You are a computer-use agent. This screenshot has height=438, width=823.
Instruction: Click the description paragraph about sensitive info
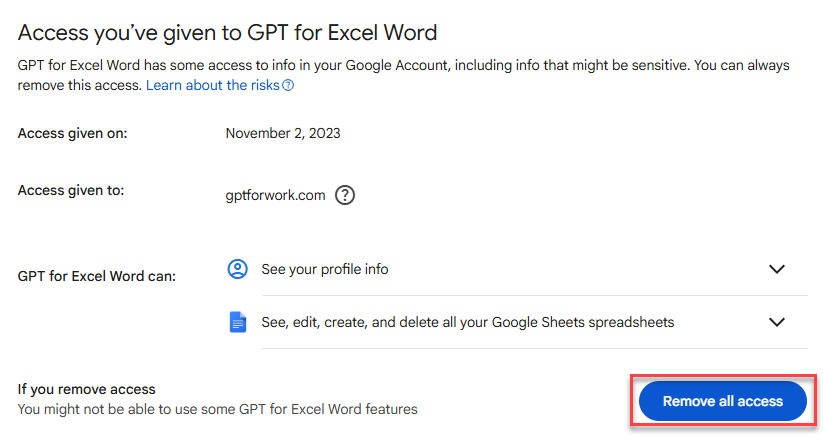(x=403, y=75)
